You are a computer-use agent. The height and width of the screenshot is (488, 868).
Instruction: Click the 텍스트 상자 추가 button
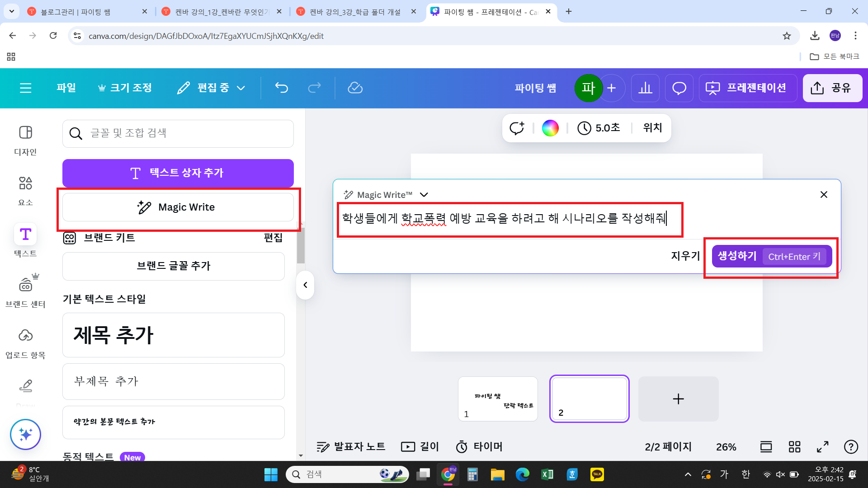(x=178, y=173)
